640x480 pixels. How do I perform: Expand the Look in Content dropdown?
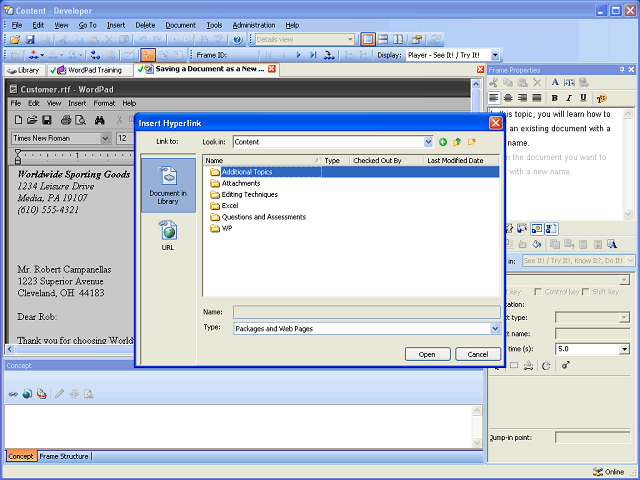(428, 142)
